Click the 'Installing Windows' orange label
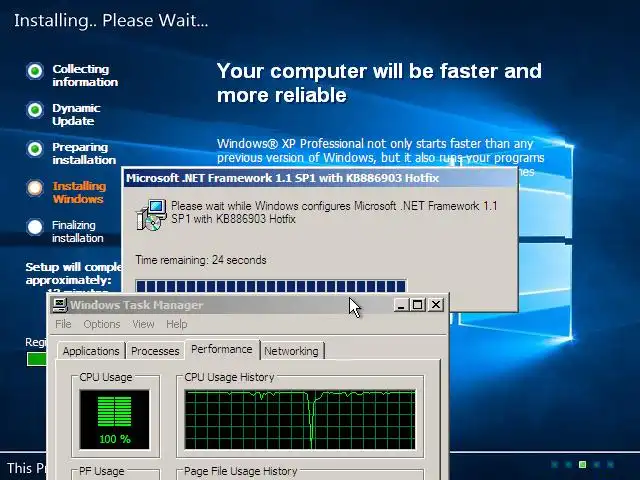640x480 pixels. (x=79, y=192)
